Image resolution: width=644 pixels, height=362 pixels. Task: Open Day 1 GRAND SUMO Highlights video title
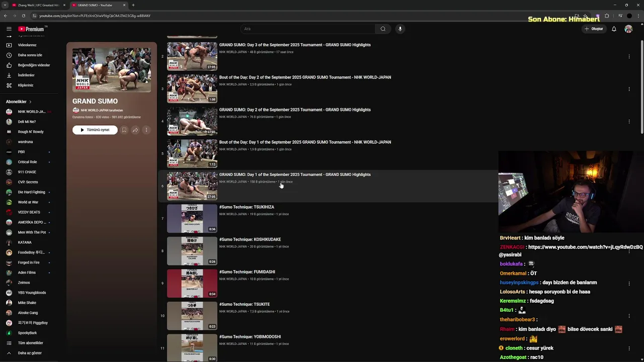click(295, 174)
